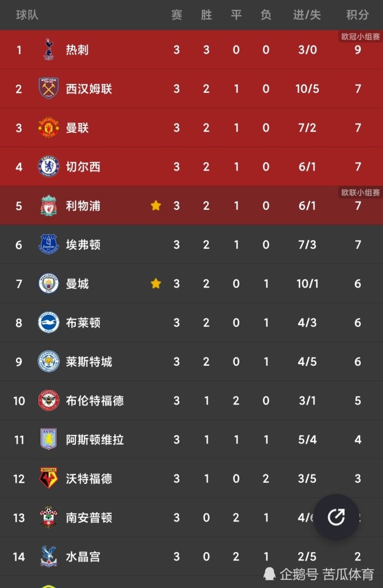Image resolution: width=383 pixels, height=588 pixels.
Task: Open the Manchester United (曼联) crest
Action: coord(49,128)
